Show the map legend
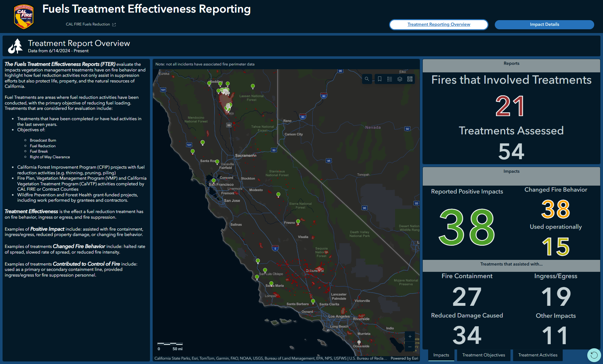The image size is (603, 364). (390, 79)
